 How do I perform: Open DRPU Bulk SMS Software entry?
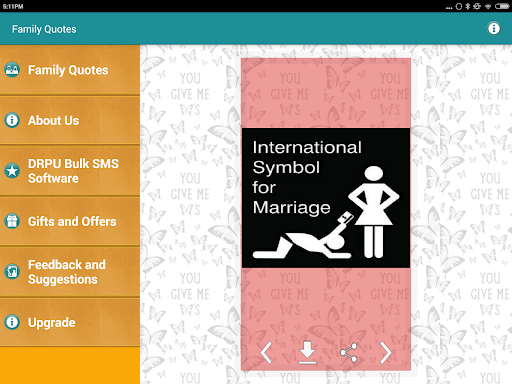[70, 171]
